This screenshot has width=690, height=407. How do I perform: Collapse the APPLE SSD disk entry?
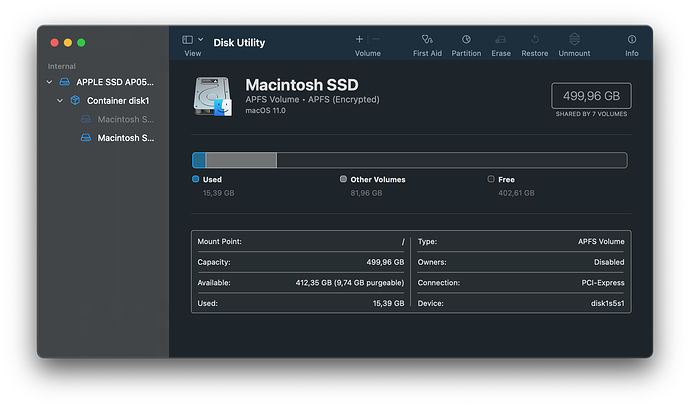(50, 82)
